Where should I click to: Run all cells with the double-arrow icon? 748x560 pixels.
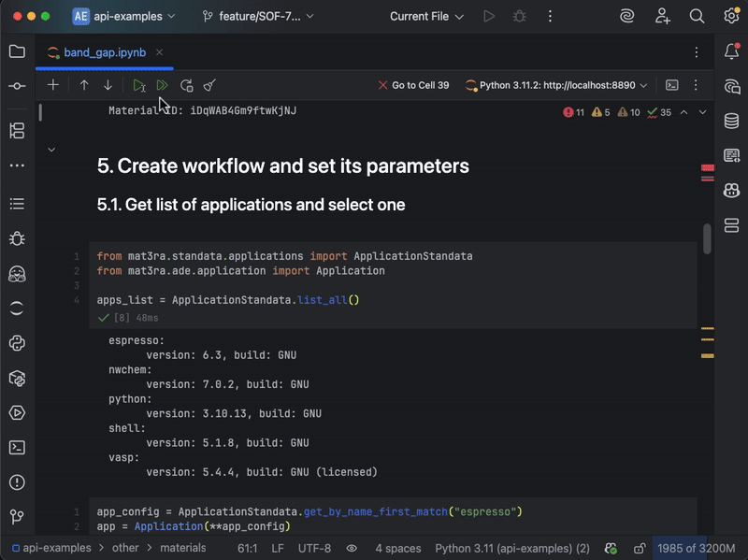[x=163, y=85]
